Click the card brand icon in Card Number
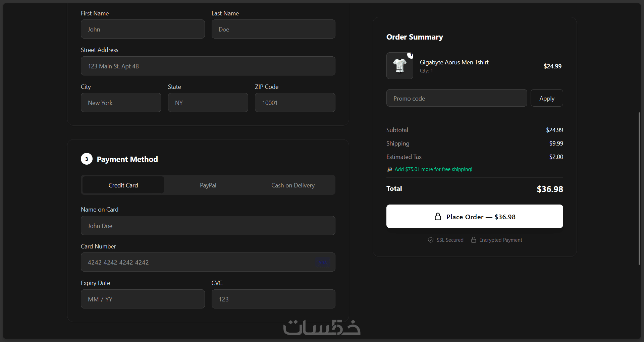This screenshot has width=644, height=342. tap(323, 262)
